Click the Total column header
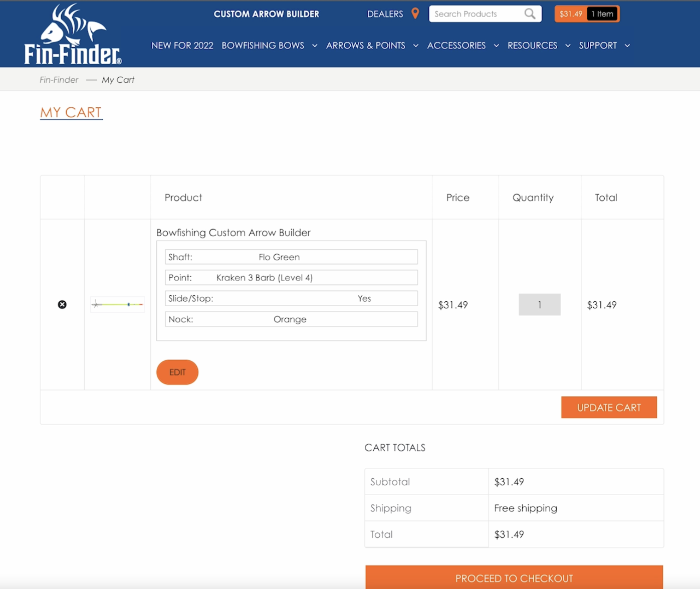Image resolution: width=700 pixels, height=589 pixels. click(606, 198)
